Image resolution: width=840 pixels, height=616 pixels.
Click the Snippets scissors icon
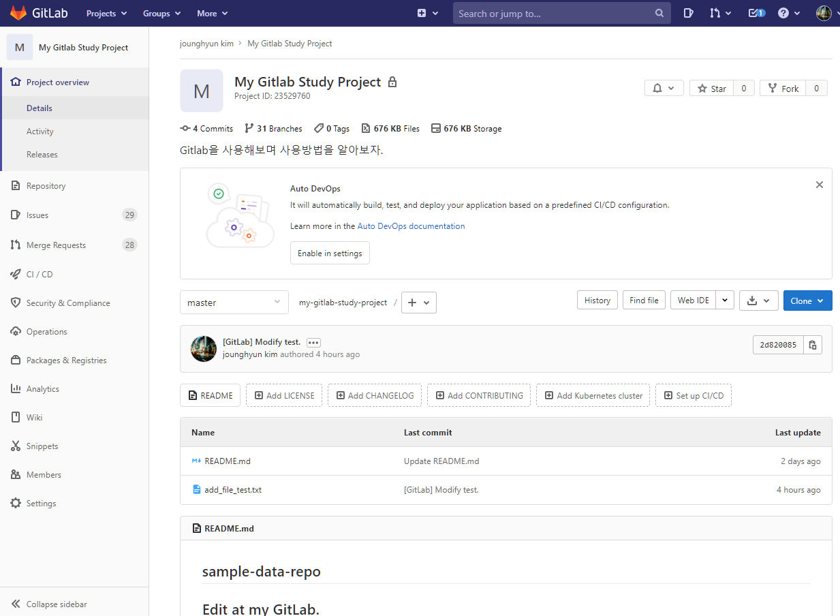(16, 446)
